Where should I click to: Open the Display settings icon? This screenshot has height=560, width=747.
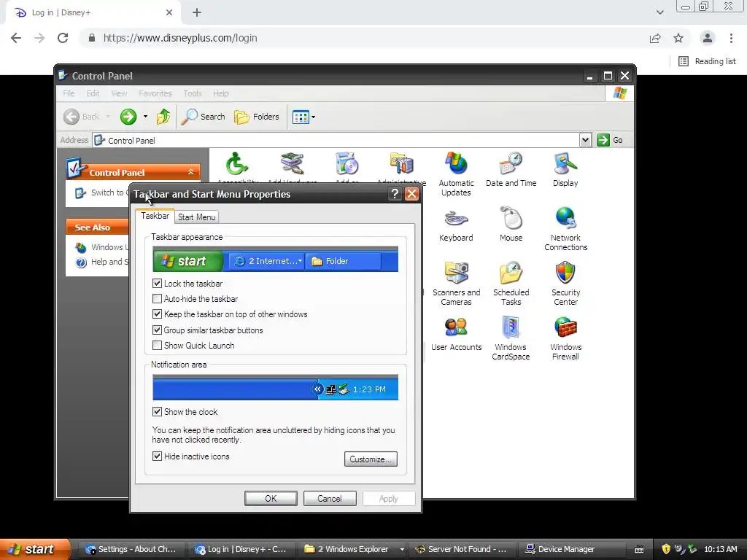click(x=565, y=169)
